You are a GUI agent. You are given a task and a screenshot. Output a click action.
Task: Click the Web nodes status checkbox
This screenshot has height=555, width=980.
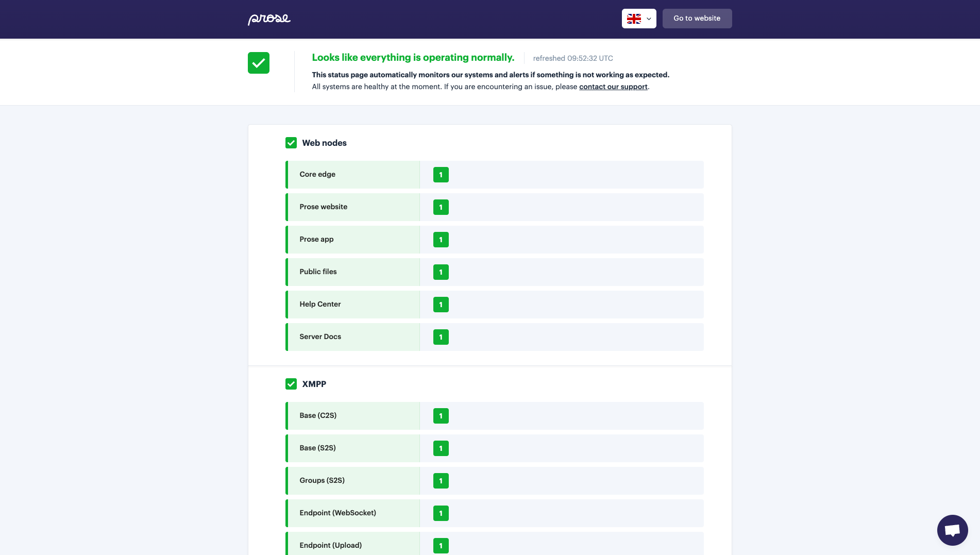click(x=291, y=143)
